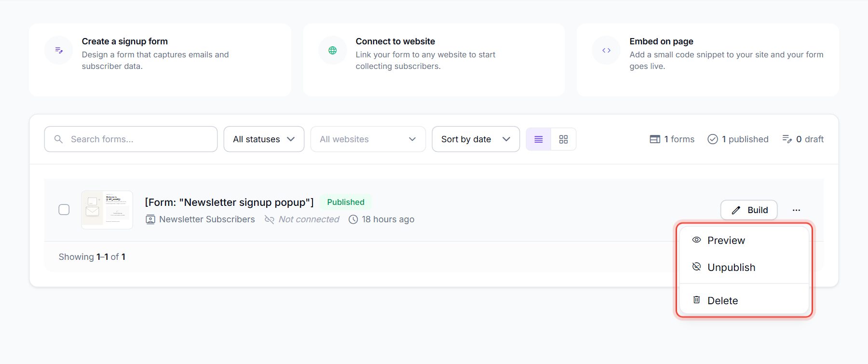Click the magnifier icon in the search box
This screenshot has width=868, height=364.
[x=58, y=139]
